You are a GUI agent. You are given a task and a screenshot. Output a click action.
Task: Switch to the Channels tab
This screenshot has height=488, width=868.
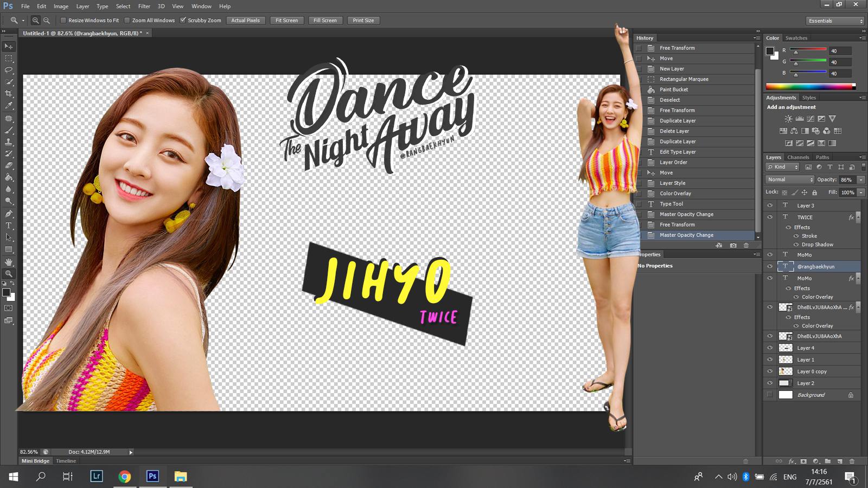coord(798,157)
